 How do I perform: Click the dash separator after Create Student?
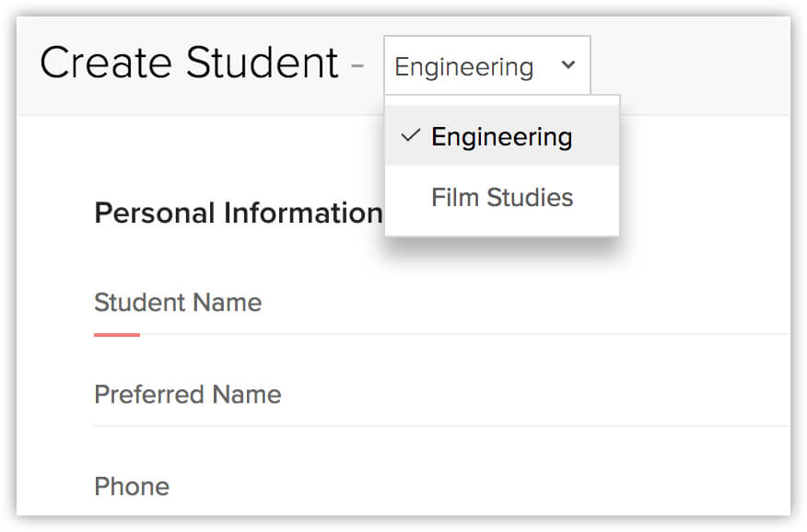[x=357, y=65]
